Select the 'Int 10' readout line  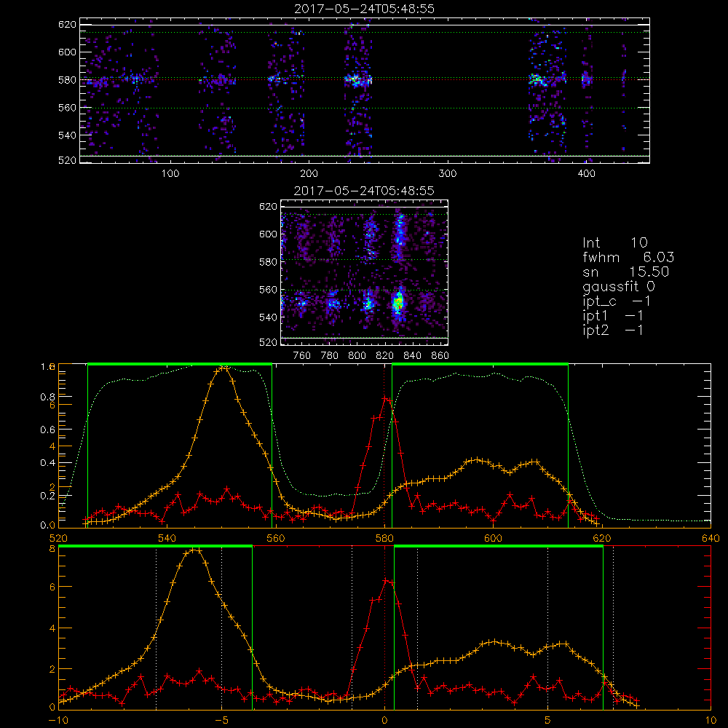[x=614, y=243]
